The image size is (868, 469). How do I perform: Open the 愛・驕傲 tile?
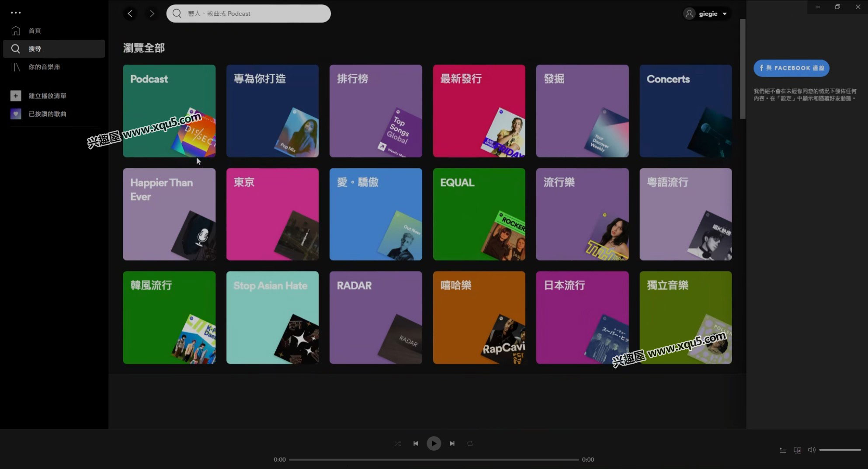coord(376,214)
